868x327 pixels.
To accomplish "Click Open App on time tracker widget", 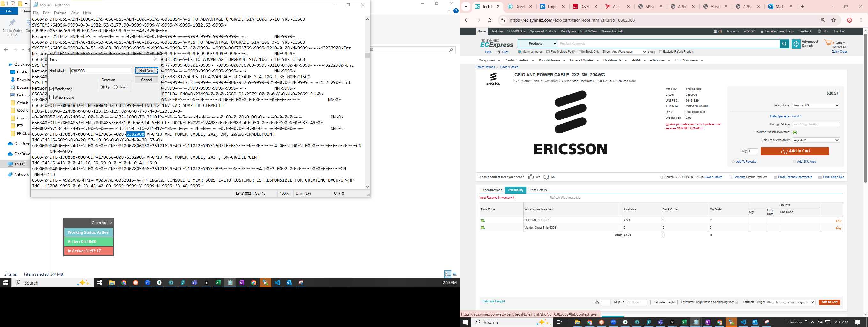I will click(101, 223).
